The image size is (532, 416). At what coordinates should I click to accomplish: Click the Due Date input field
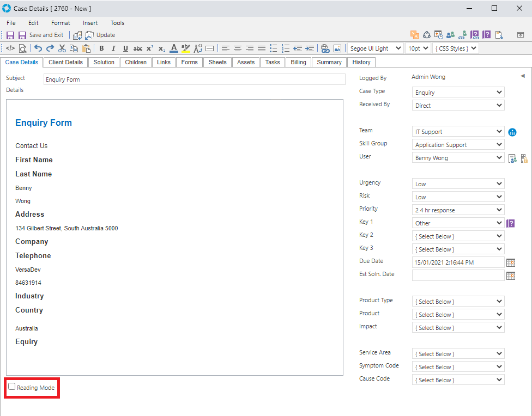coord(458,262)
